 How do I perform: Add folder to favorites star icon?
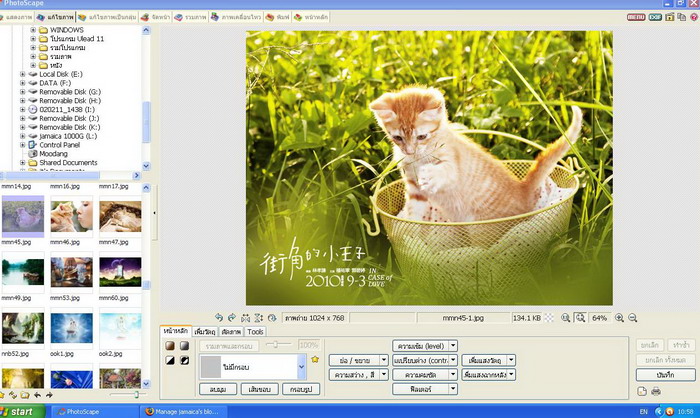2,395
